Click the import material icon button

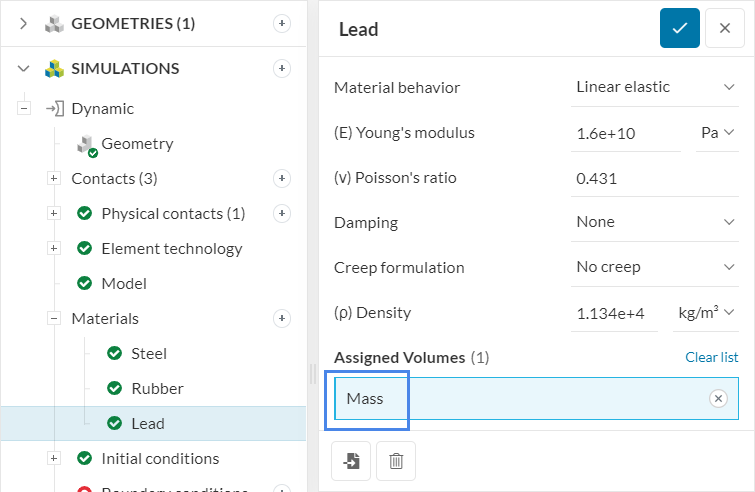click(x=351, y=461)
